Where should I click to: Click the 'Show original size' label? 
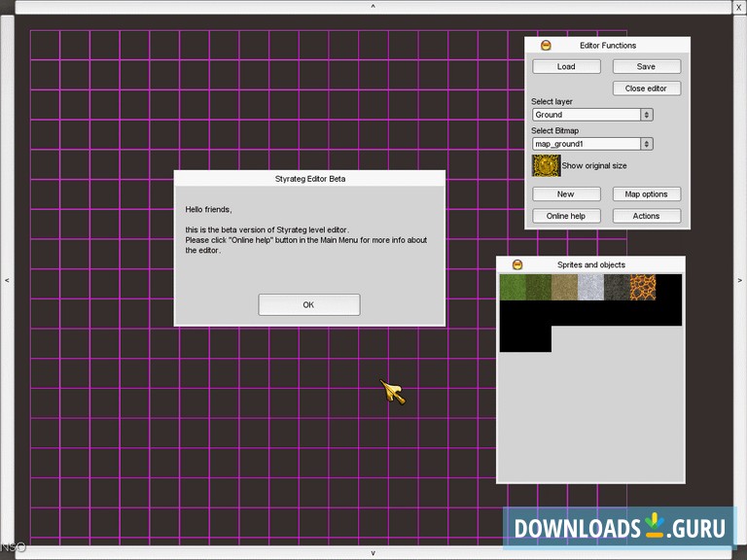pos(594,165)
